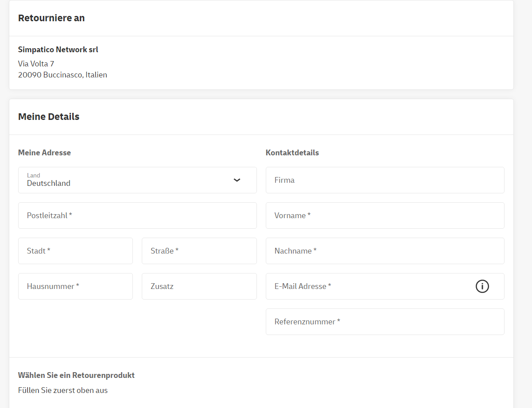Click the Via Volta 7 address line
532x408 pixels.
[36, 64]
